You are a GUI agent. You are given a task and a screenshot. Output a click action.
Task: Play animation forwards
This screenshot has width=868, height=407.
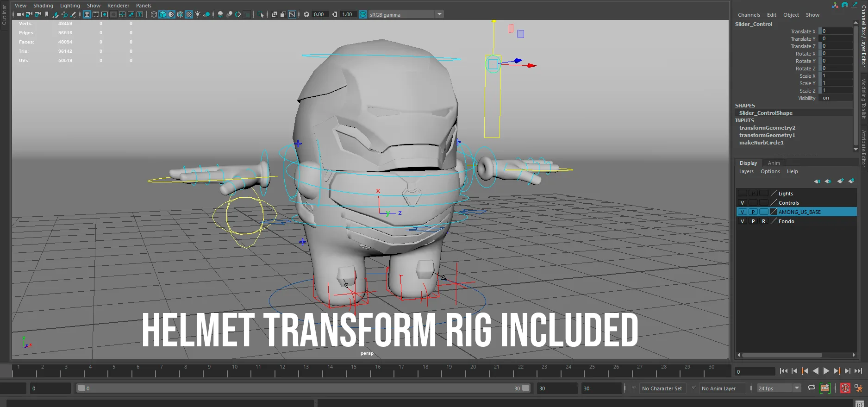(x=826, y=371)
